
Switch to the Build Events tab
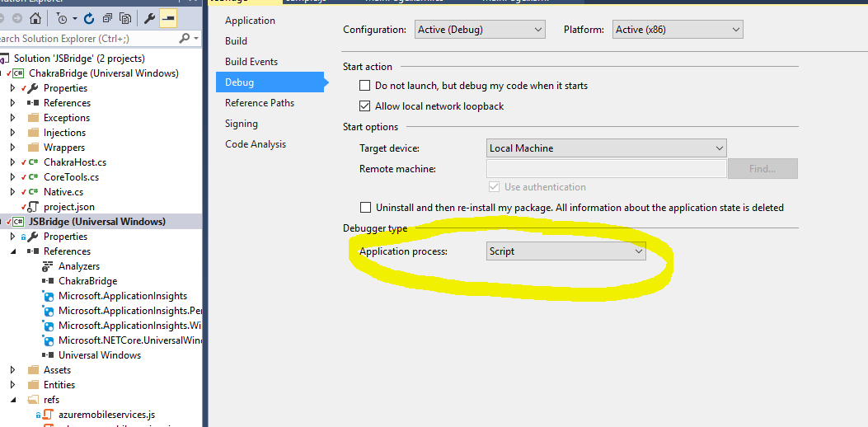coord(251,62)
